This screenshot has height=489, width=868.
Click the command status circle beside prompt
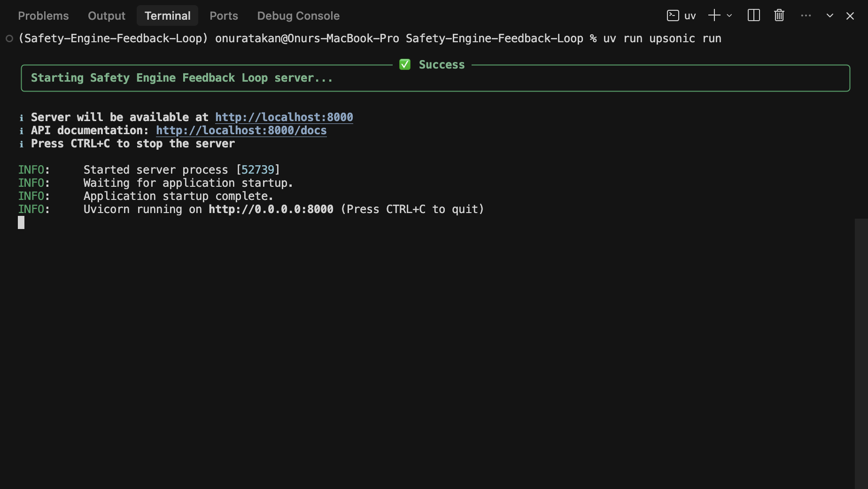(9, 38)
